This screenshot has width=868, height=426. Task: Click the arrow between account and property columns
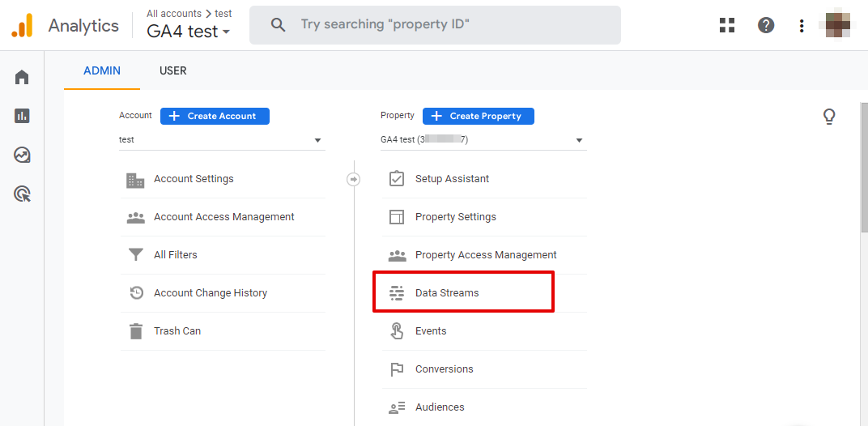pyautogui.click(x=353, y=179)
